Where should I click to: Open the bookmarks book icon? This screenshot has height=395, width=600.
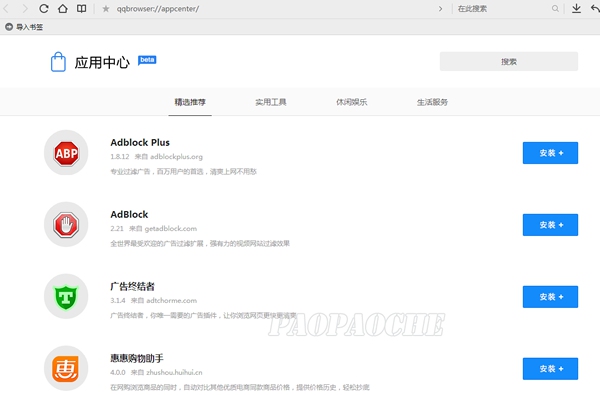pos(82,8)
